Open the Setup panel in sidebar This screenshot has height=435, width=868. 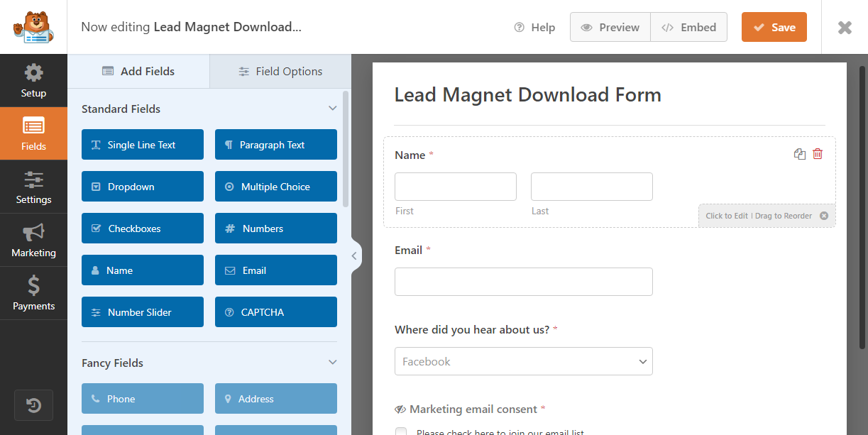tap(33, 80)
